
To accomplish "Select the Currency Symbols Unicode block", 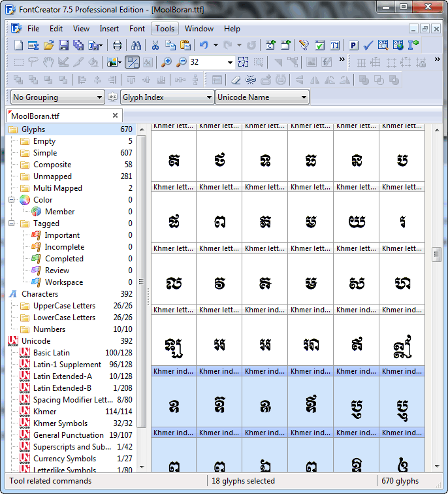I will click(65, 459).
